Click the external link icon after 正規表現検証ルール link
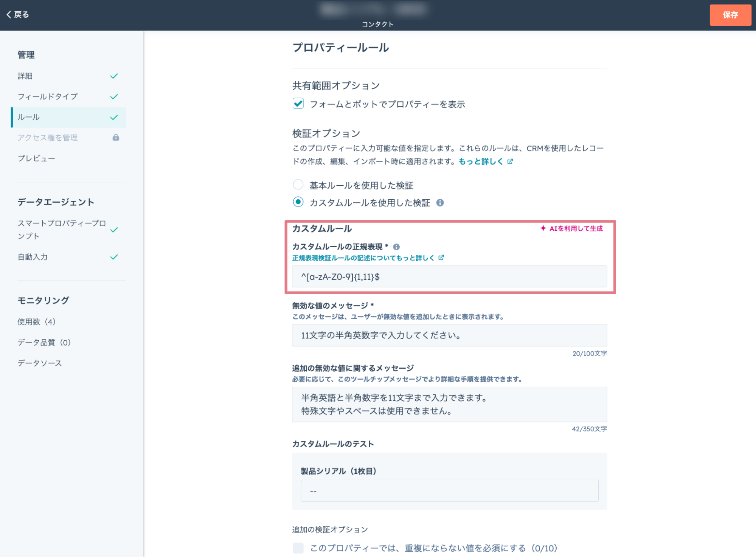The width and height of the screenshot is (756, 557). [441, 258]
